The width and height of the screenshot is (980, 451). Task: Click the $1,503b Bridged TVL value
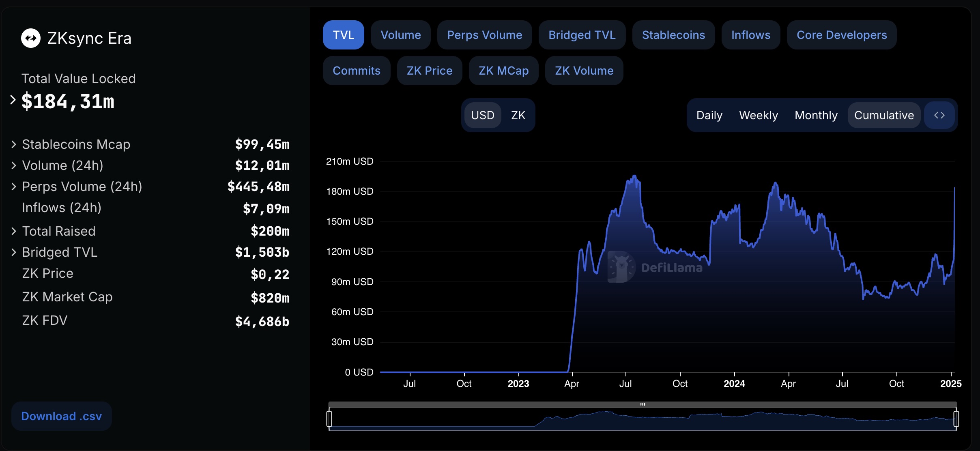point(262,252)
